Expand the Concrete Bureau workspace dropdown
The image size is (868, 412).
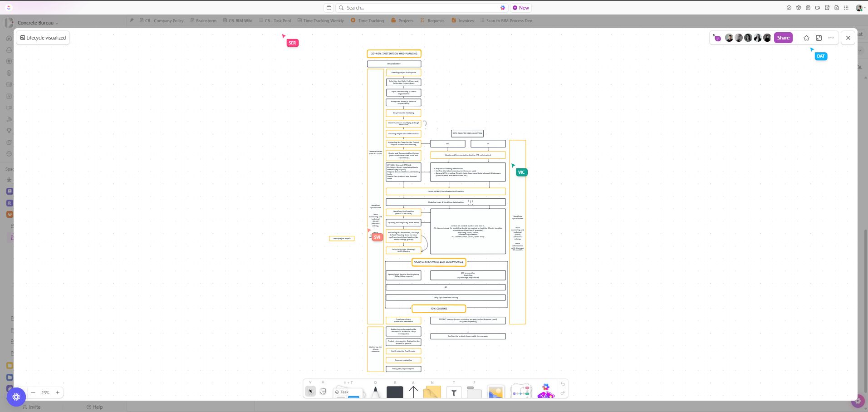coord(38,23)
